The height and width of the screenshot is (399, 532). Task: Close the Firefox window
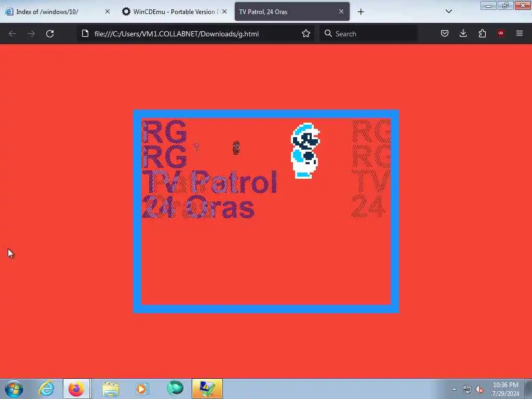[523, 5]
